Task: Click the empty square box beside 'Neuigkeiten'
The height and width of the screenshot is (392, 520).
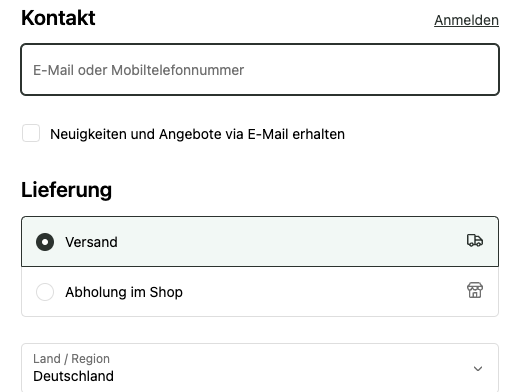Action: pyautogui.click(x=31, y=133)
